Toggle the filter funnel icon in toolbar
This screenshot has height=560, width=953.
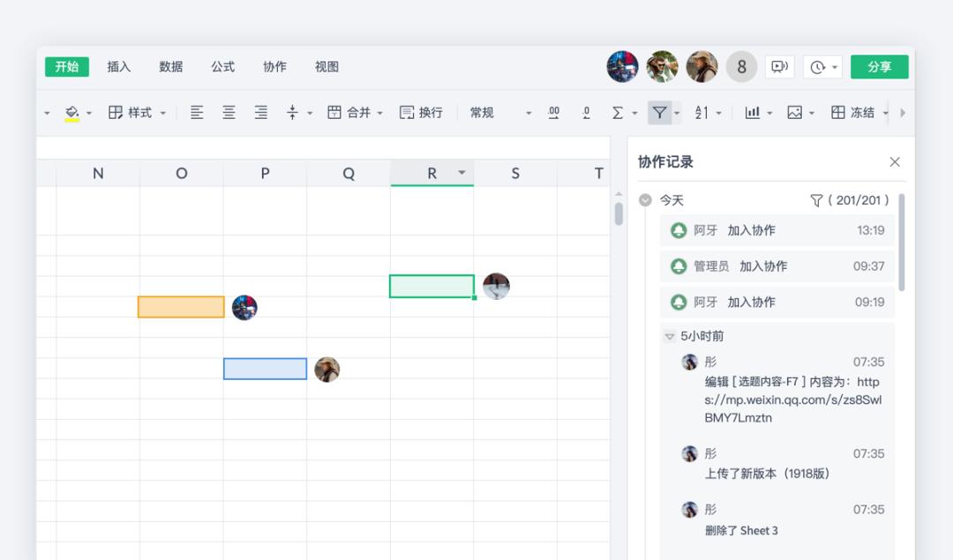[659, 112]
